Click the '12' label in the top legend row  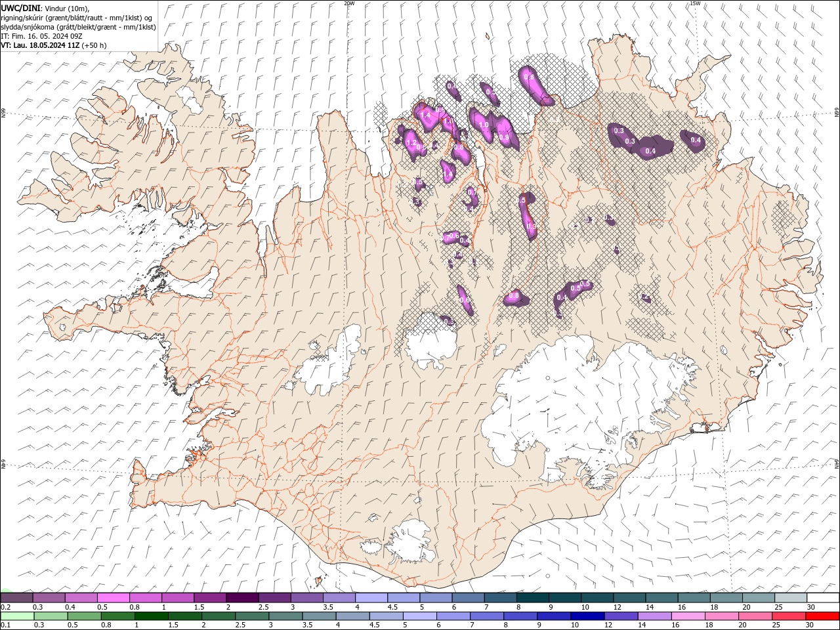[618, 607]
